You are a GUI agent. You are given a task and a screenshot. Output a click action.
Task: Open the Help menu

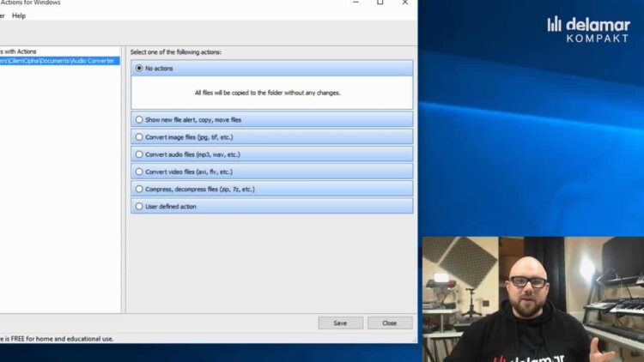(19, 15)
